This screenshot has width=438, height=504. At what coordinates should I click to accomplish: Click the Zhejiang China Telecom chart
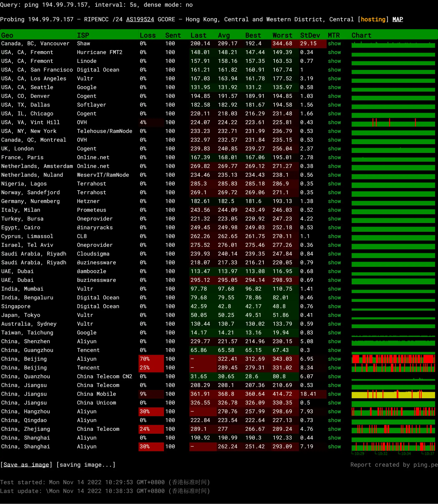393,429
